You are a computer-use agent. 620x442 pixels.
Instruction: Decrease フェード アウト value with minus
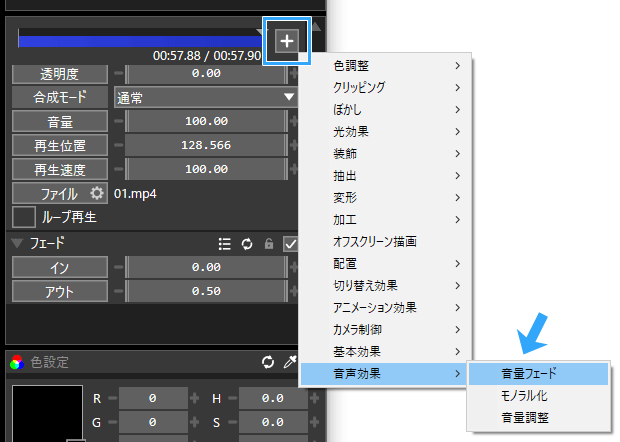[119, 291]
